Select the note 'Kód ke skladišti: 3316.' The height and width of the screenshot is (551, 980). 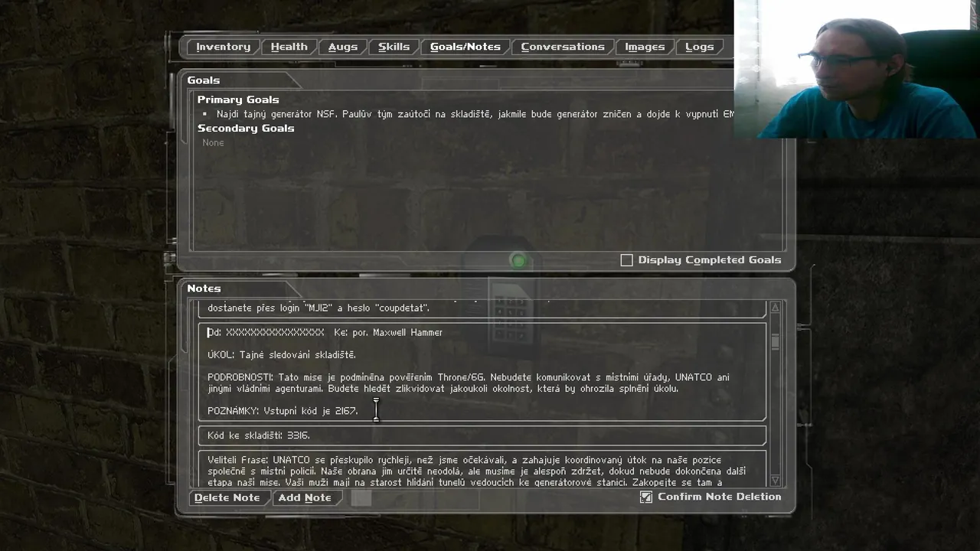pos(482,435)
